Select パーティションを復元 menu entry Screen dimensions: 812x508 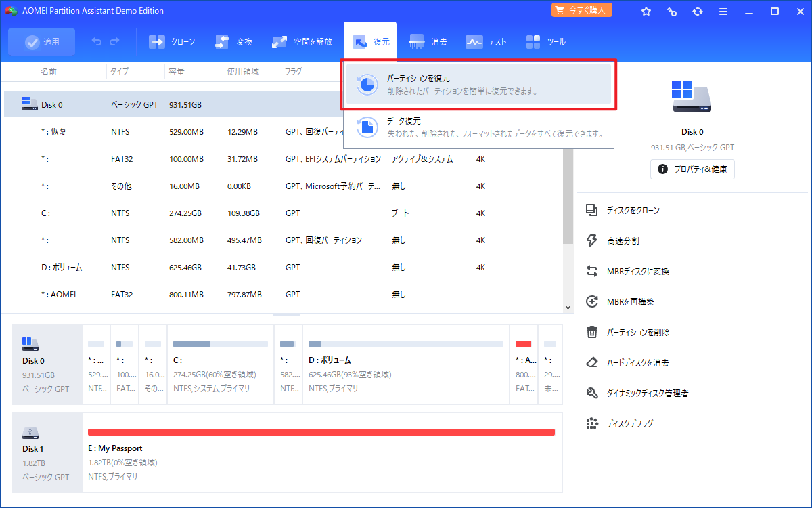(x=479, y=85)
